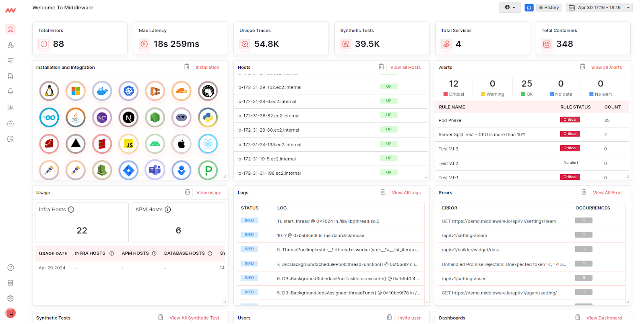Click the Critical badge on Test VJ 3
The height and width of the screenshot is (324, 644).
point(570,148)
